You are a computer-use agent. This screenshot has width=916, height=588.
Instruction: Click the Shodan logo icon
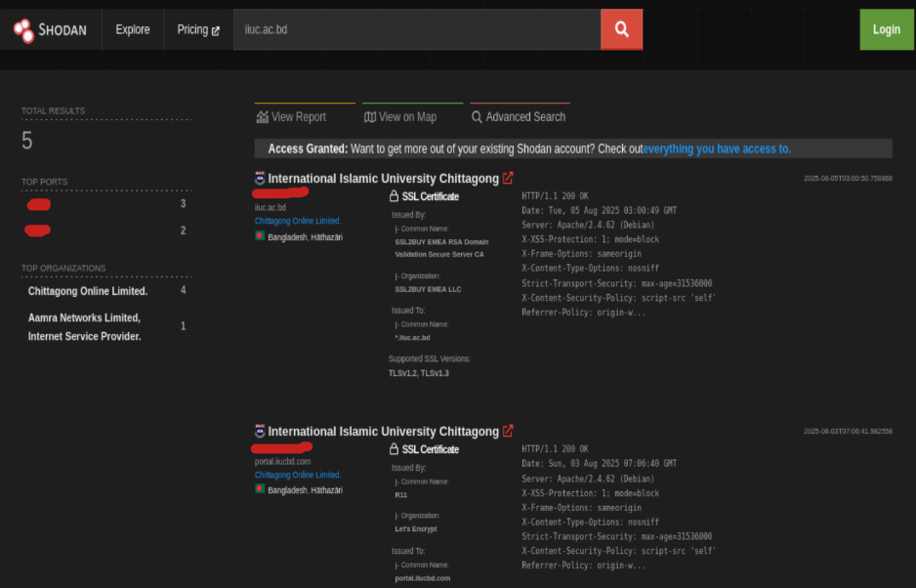(24, 30)
